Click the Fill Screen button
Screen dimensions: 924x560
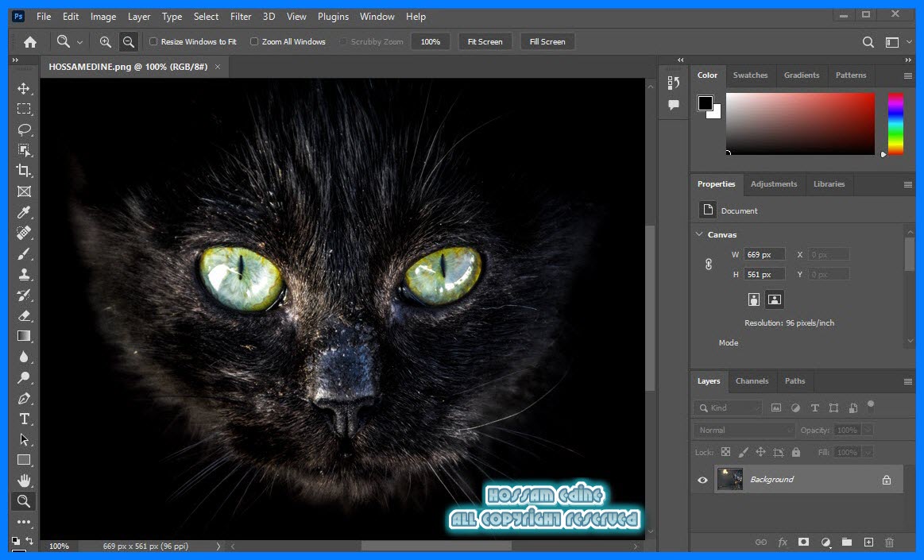pyautogui.click(x=547, y=42)
